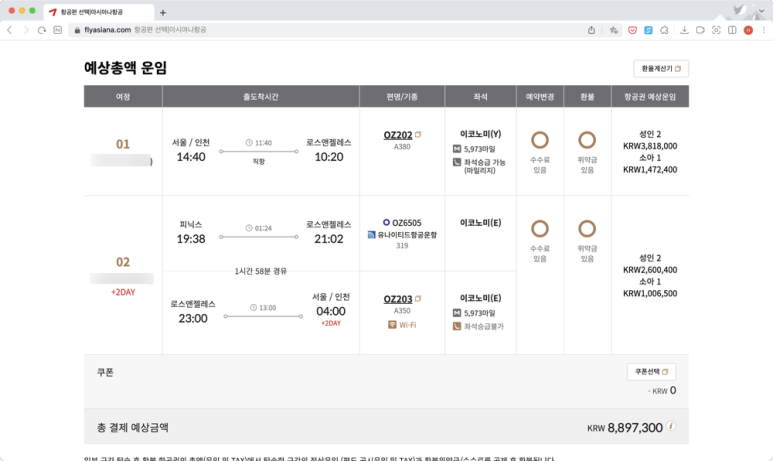Screen dimensions: 773x461
Task: Open a new browser tab
Action: click(x=163, y=12)
